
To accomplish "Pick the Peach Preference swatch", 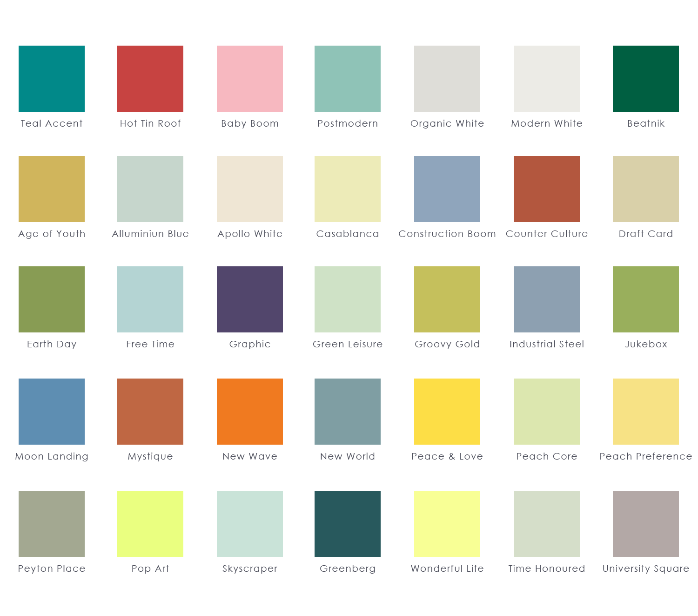I will point(646,412).
